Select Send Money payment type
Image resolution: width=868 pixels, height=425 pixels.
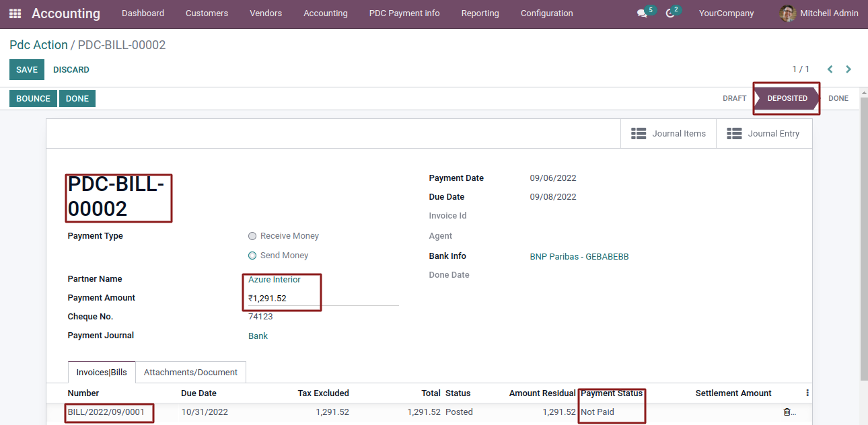point(252,256)
